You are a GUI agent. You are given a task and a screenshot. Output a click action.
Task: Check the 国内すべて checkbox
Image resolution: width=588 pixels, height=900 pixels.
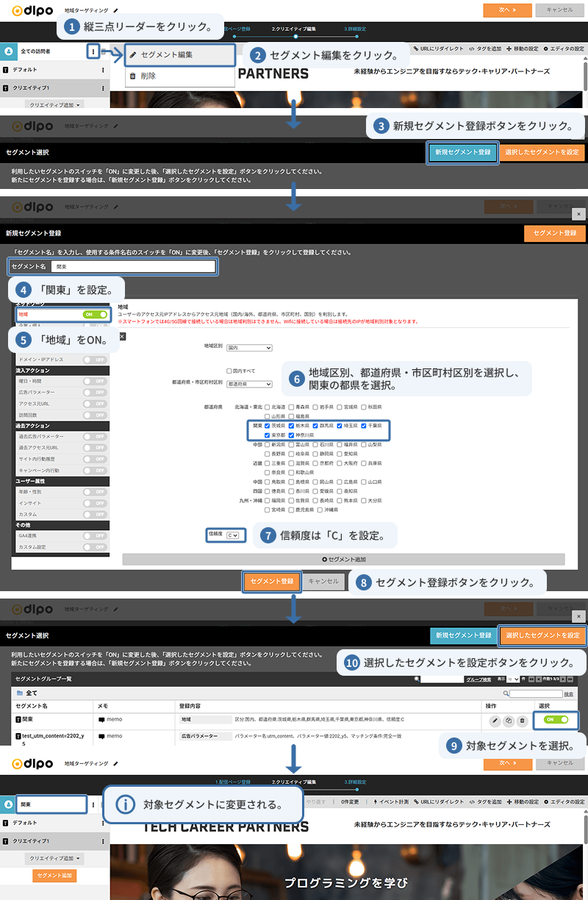tap(229, 371)
